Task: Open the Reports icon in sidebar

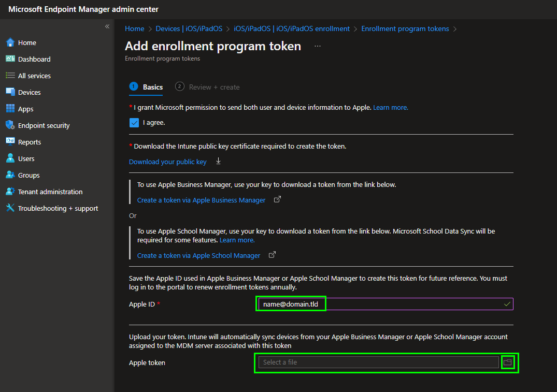Action: 10,142
